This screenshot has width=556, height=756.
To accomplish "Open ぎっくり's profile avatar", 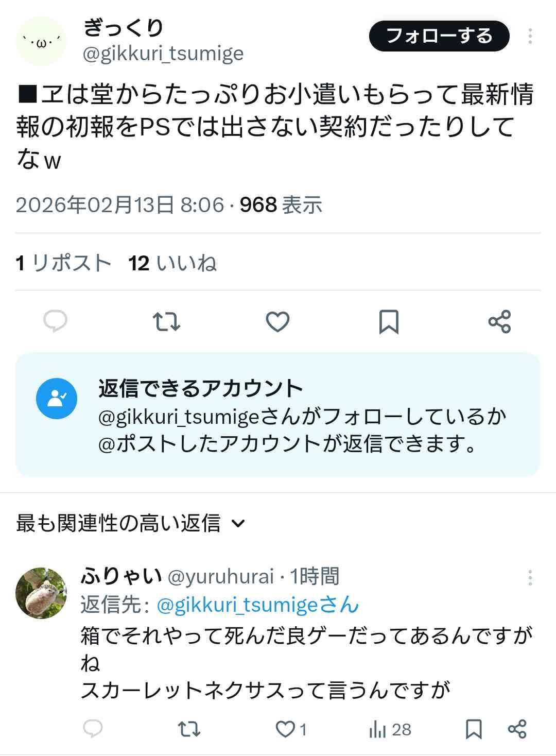I will pos(41,42).
